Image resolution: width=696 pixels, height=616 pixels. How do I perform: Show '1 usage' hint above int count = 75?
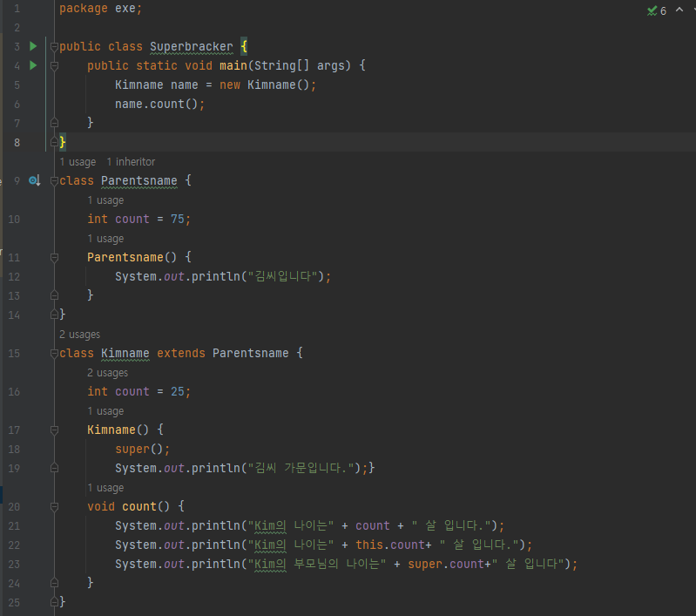point(105,200)
